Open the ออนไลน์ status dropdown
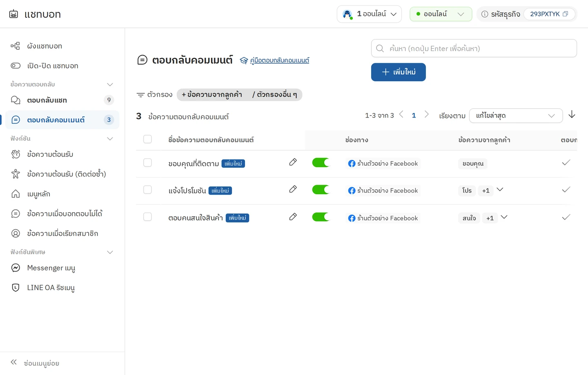588x375 pixels. 441,14
